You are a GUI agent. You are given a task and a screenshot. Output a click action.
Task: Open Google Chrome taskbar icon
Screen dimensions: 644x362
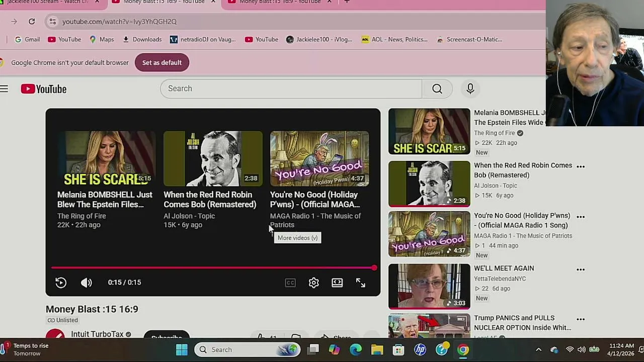tap(463, 350)
